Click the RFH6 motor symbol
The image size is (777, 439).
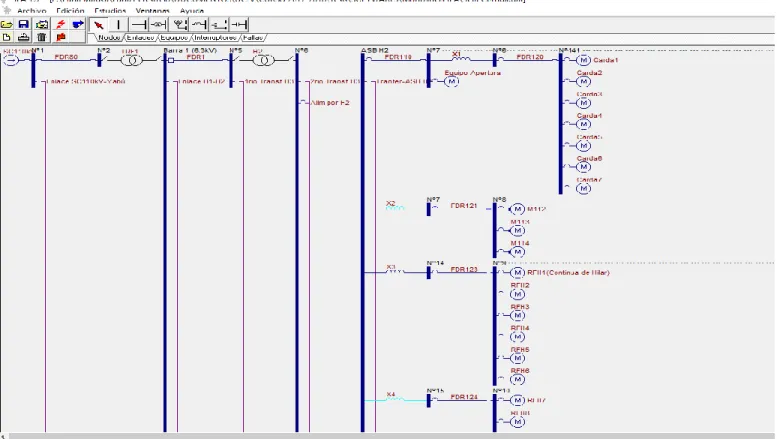pos(517,380)
